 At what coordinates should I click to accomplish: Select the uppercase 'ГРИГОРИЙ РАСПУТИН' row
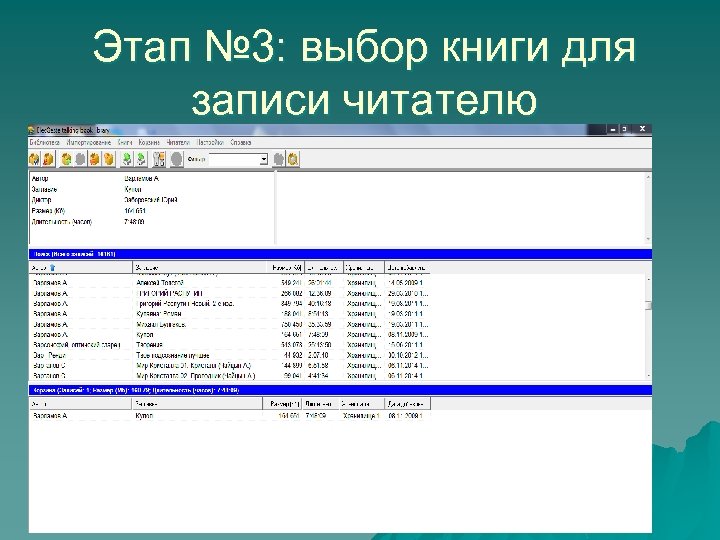[230, 293]
